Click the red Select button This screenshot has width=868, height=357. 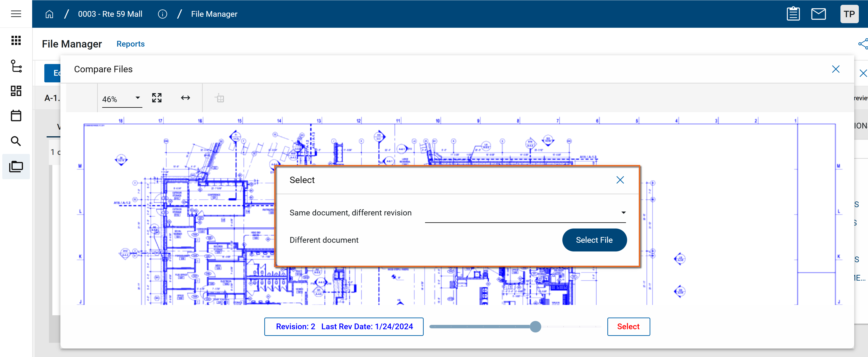pos(628,327)
